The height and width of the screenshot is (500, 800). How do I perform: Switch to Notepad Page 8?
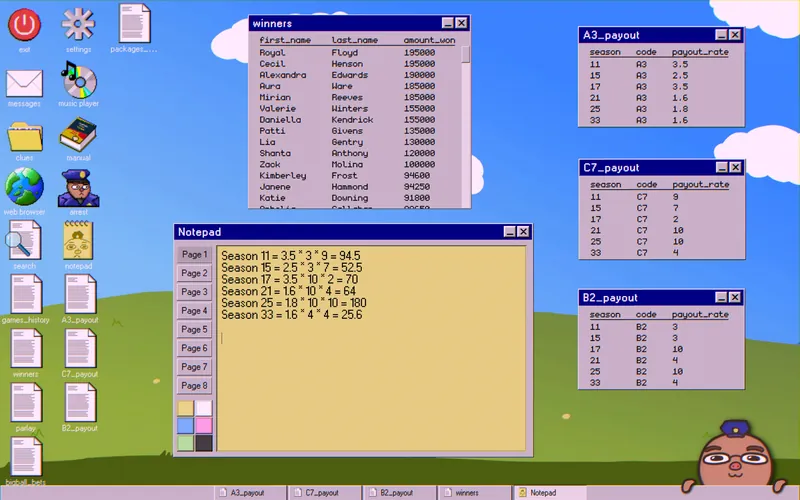194,385
